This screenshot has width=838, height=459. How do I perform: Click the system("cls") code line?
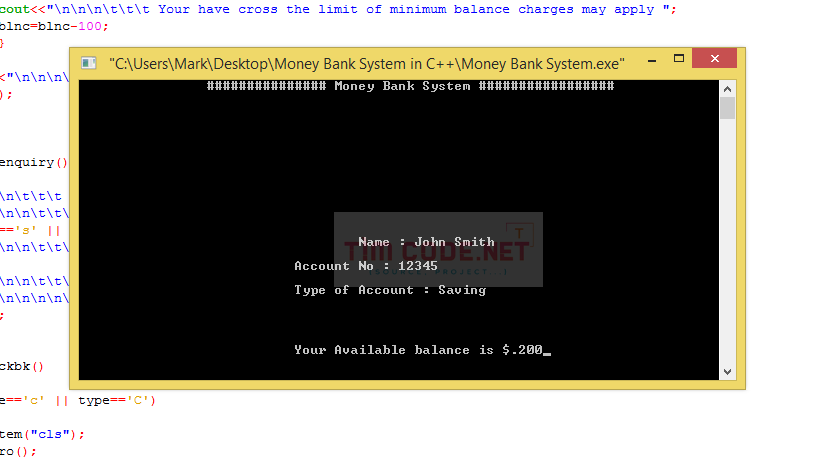(42, 434)
